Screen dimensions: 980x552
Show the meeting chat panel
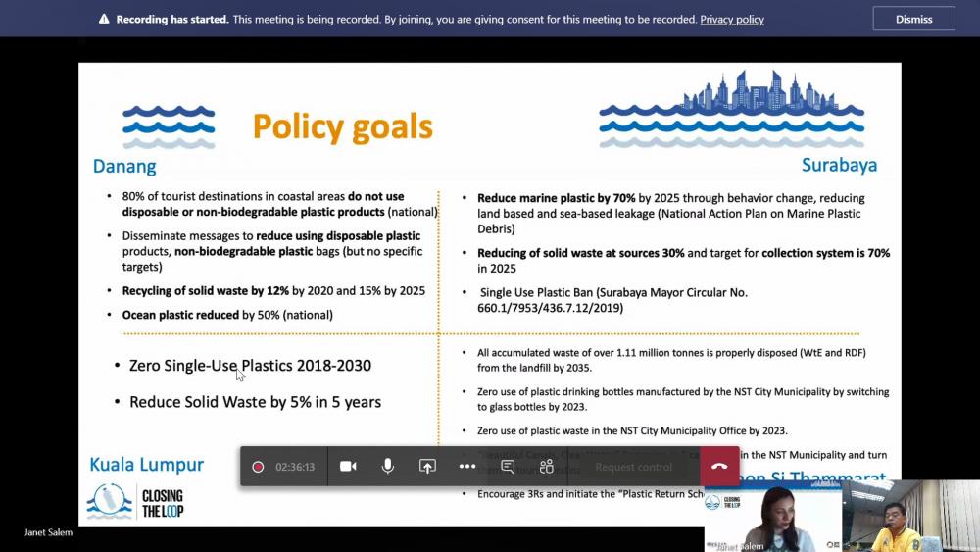pos(508,467)
